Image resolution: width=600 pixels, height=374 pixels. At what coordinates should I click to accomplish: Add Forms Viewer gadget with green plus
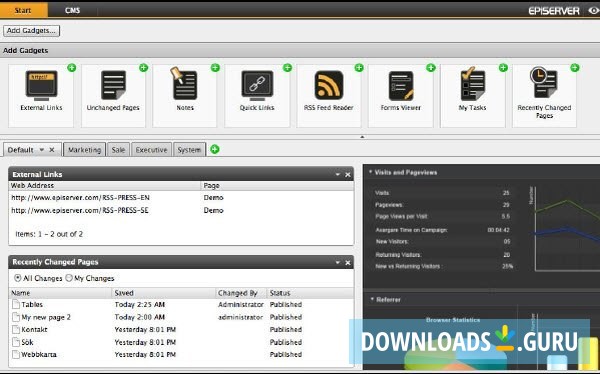click(x=431, y=68)
